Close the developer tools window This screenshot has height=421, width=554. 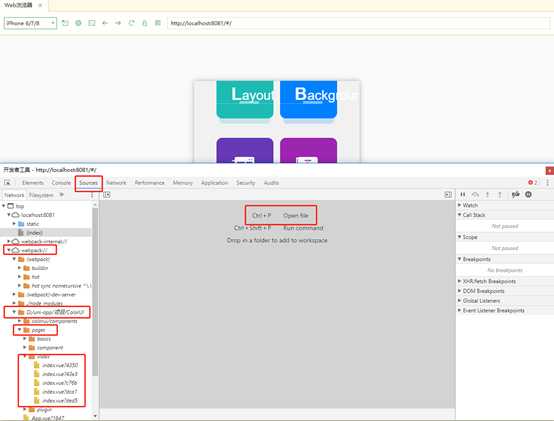(550, 171)
